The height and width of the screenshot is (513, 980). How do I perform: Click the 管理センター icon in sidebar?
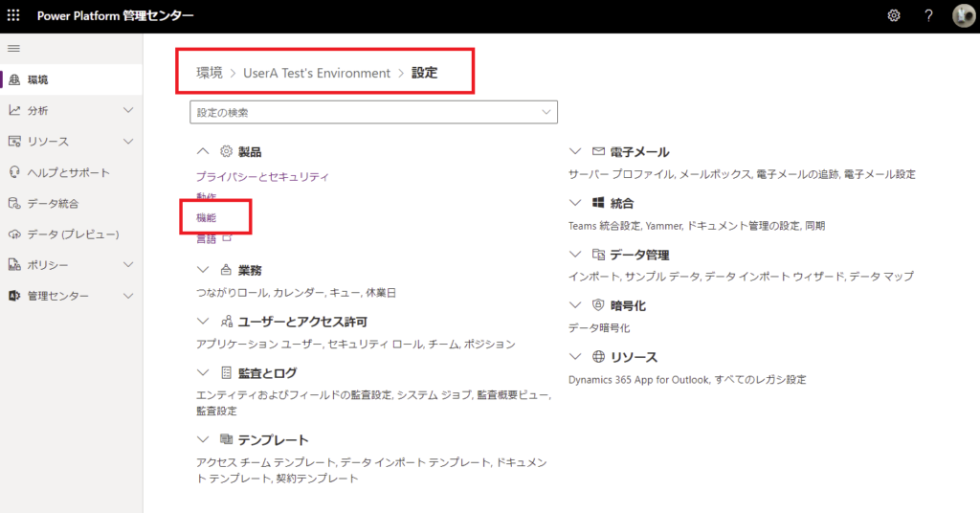click(14, 296)
